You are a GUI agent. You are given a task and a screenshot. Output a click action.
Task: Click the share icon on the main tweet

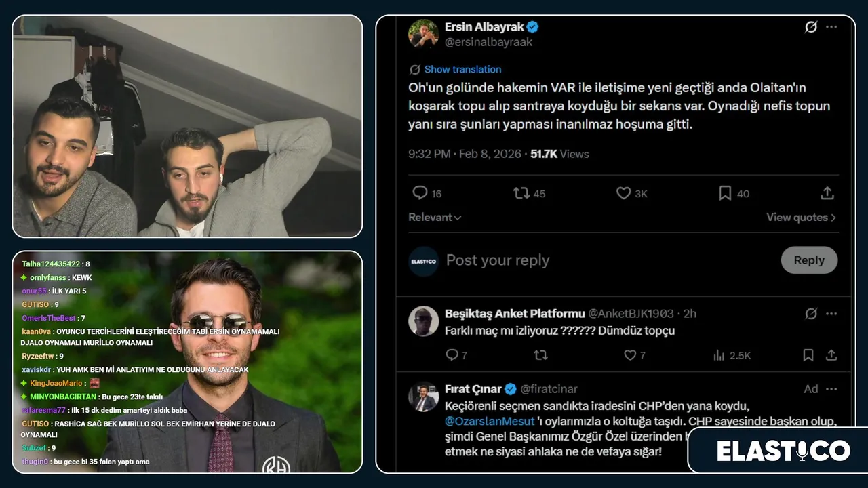(x=827, y=193)
